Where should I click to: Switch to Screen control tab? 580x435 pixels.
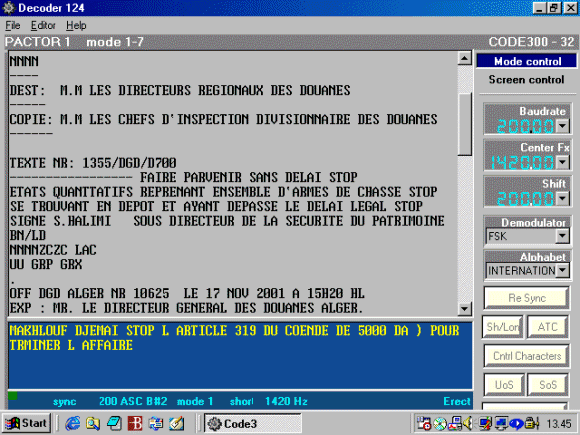click(x=526, y=80)
